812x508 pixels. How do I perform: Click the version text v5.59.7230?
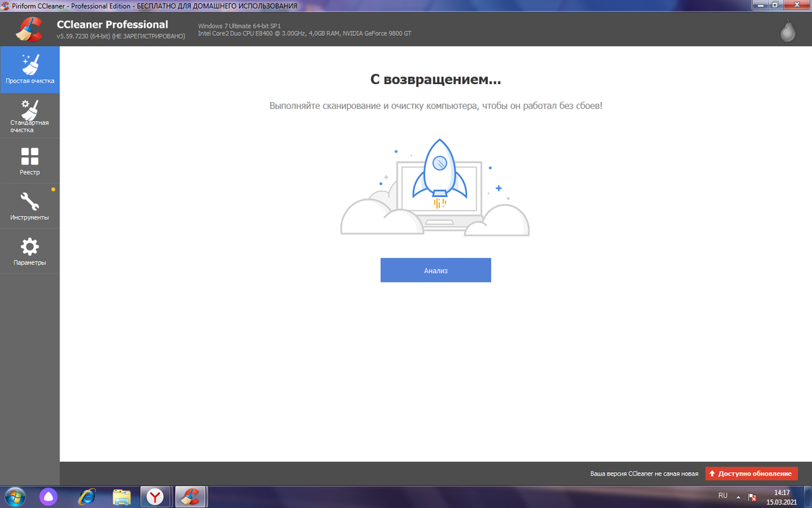click(x=120, y=36)
